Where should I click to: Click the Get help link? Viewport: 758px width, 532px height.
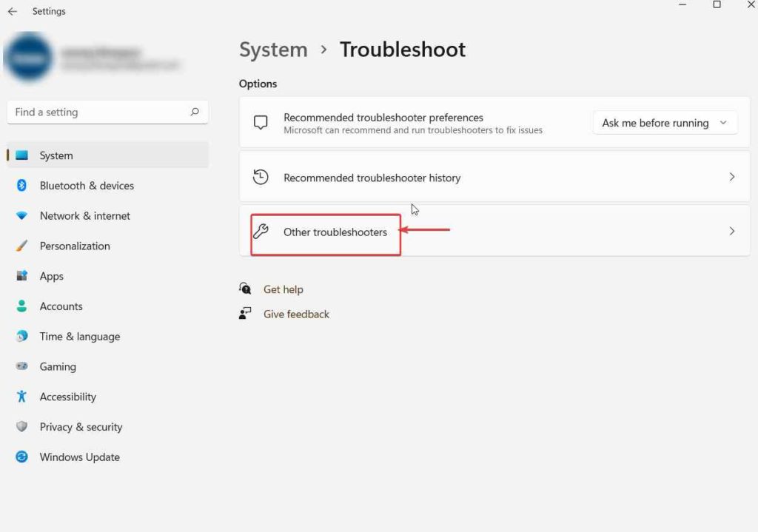[x=284, y=289]
